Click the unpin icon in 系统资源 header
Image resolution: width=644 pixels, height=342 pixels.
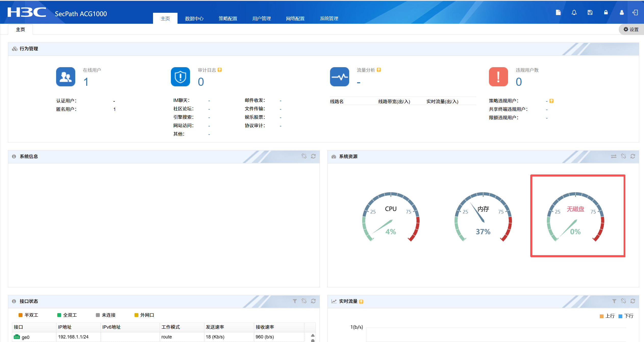(x=623, y=156)
